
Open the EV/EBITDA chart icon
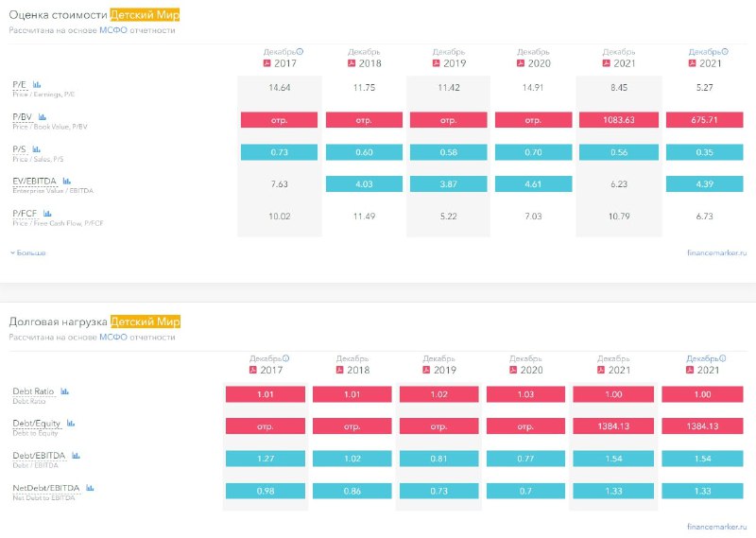click(x=67, y=181)
